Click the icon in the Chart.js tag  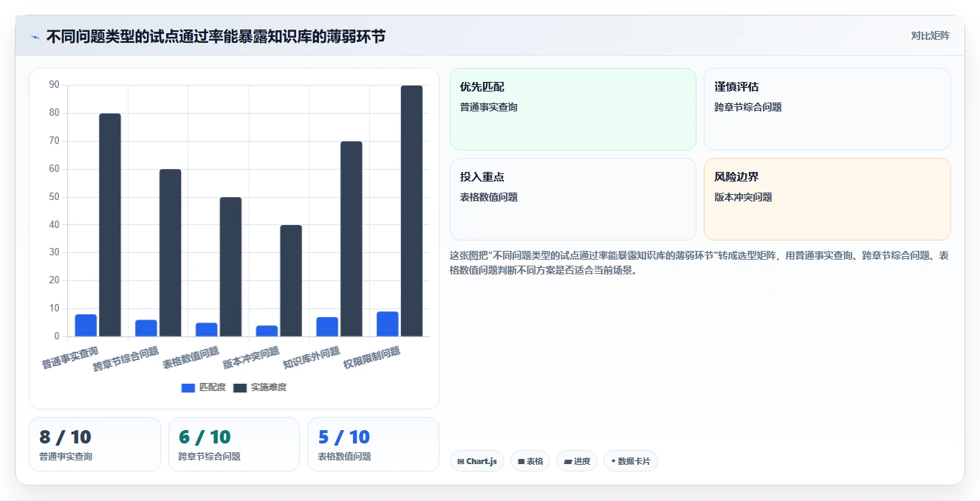tap(461, 462)
